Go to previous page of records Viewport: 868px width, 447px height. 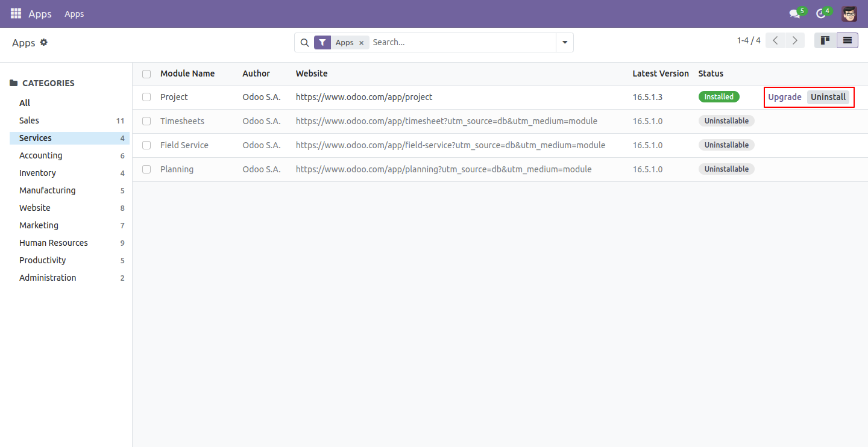(x=776, y=40)
